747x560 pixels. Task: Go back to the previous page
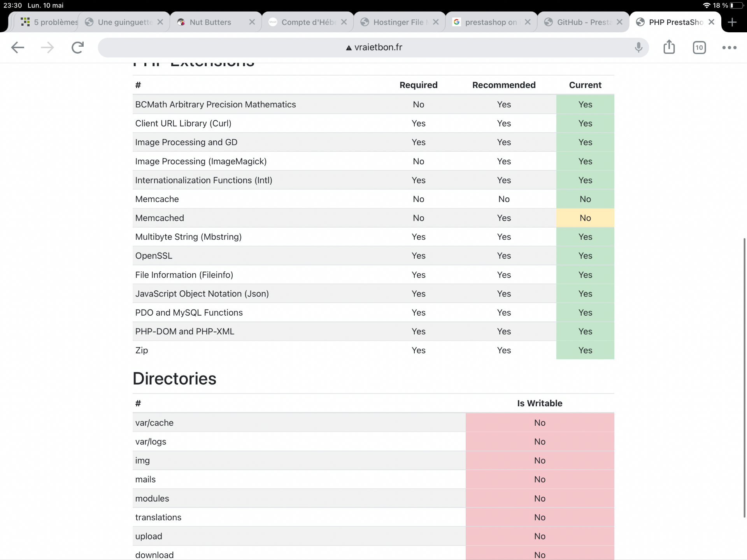[x=18, y=47]
